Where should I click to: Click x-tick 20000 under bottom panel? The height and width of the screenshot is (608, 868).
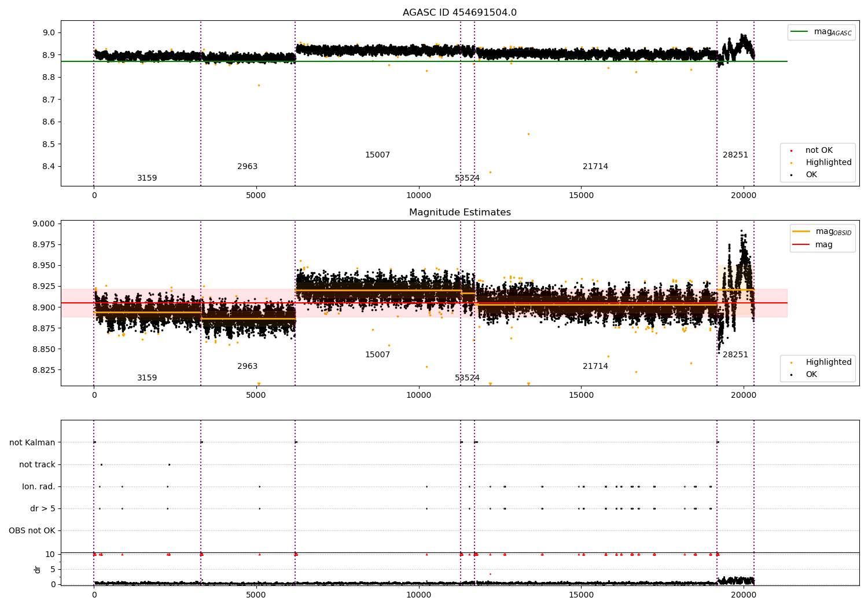pyautogui.click(x=744, y=594)
